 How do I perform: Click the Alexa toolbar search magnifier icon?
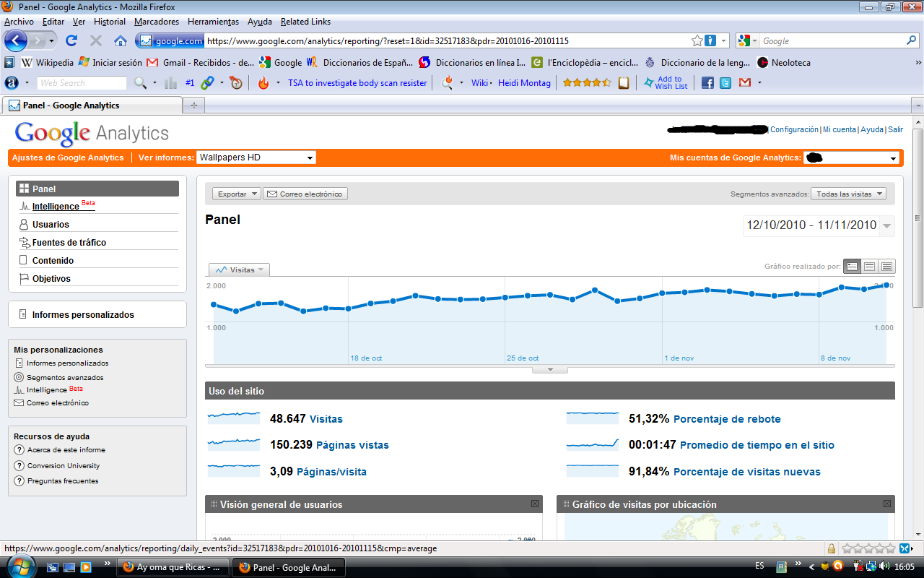[x=141, y=83]
